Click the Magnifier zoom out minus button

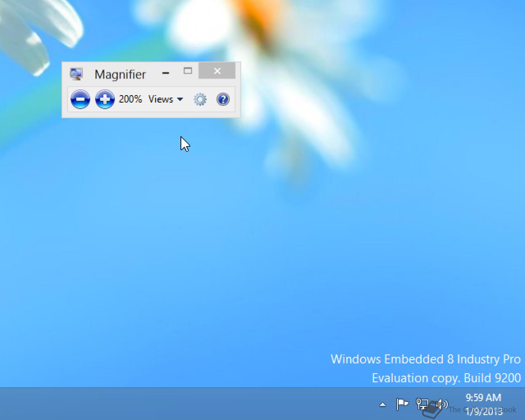pyautogui.click(x=80, y=99)
